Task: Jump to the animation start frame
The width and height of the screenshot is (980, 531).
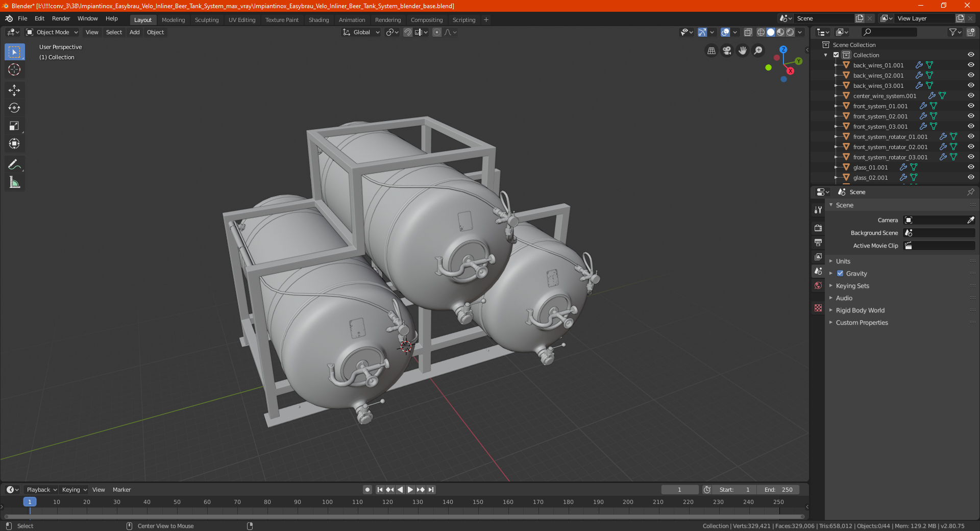Action: 380,490
